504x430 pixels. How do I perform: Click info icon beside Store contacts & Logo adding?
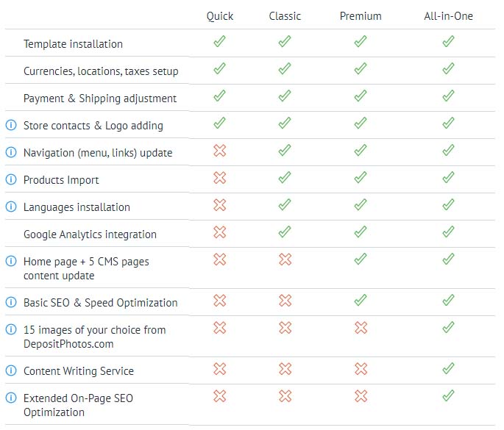[x=11, y=125]
